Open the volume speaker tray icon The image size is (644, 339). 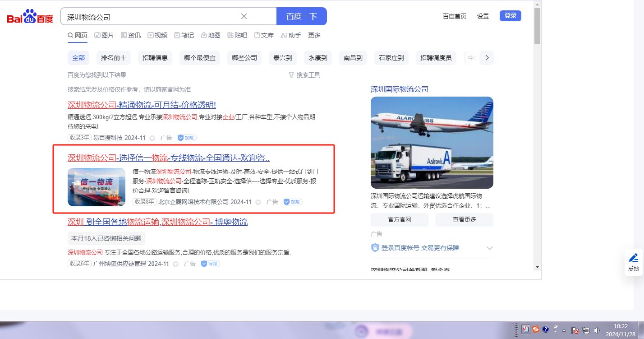(x=597, y=330)
